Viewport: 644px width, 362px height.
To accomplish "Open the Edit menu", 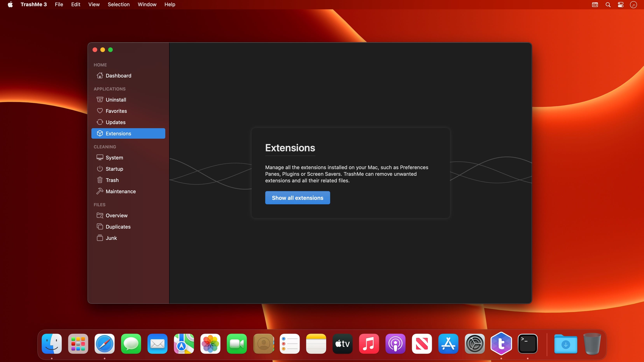I will point(75,4).
